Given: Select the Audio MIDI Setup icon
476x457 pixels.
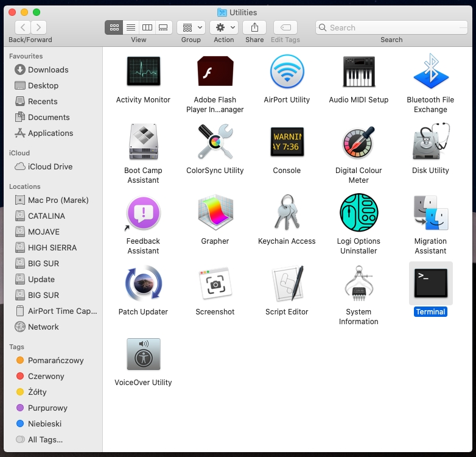Looking at the screenshot, I should [x=359, y=71].
